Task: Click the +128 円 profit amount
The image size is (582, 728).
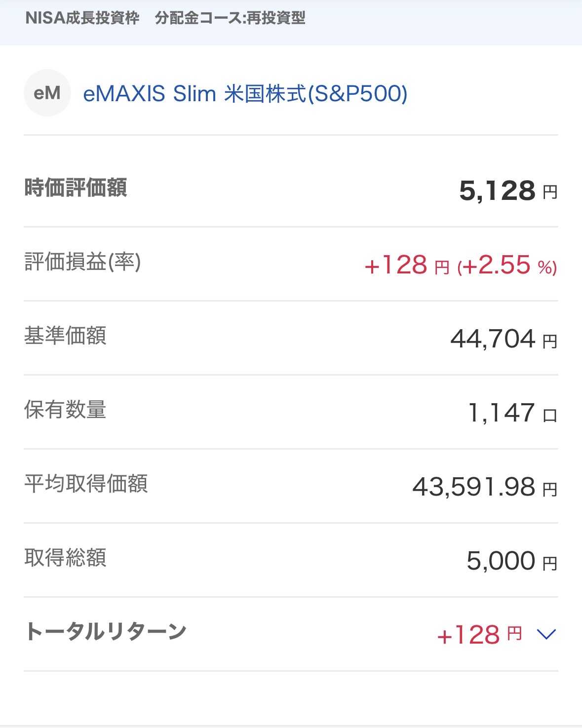Action: click(x=407, y=266)
